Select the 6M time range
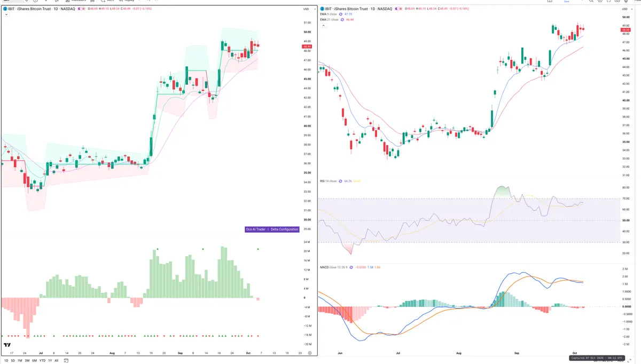Image resolution: width=641 pixels, height=364 pixels. [34, 360]
